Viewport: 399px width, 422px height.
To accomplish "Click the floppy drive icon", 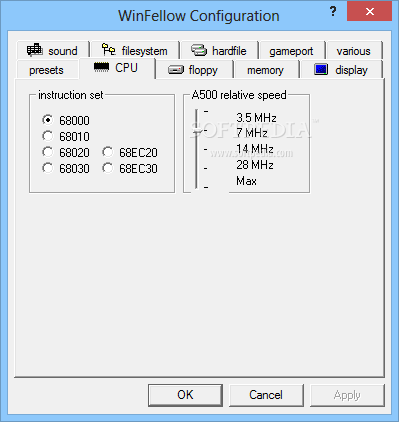I will 176,70.
